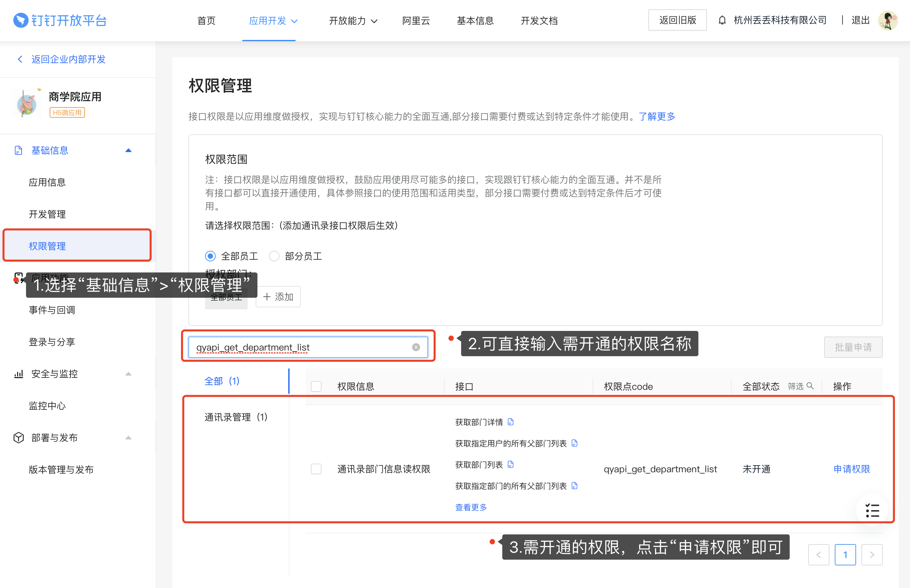Open 版本管理与发布 in sidebar
The height and width of the screenshot is (588, 910).
[61, 469]
